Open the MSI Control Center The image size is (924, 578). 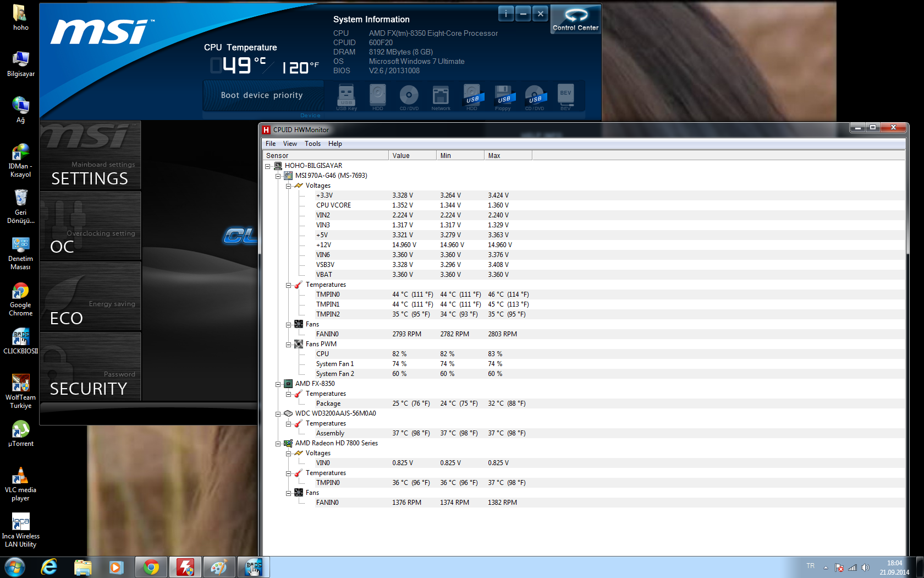point(575,19)
